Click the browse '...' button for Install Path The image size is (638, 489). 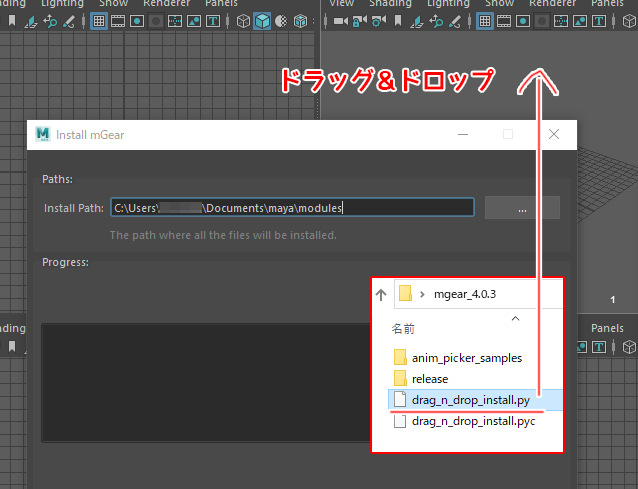tap(522, 208)
